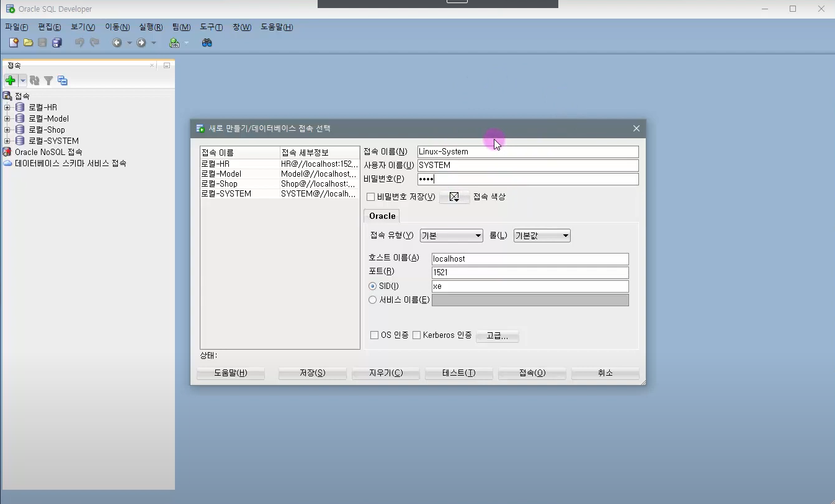This screenshot has width=835, height=504.
Task: Select the 서비스 이름 radio button
Action: pos(372,299)
